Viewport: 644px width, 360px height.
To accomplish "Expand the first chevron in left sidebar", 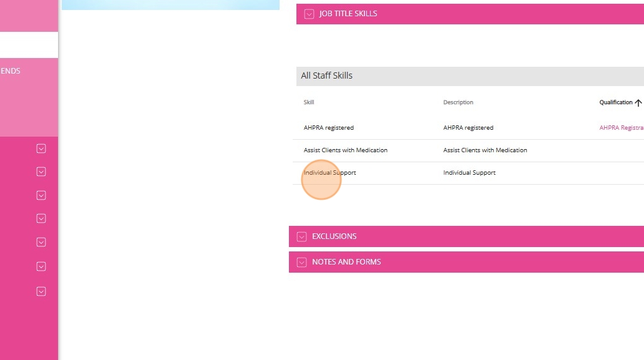I will click(x=41, y=148).
